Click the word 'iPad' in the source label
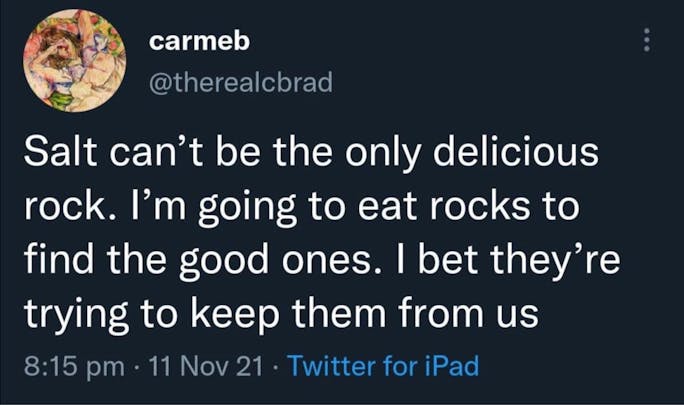This screenshot has height=405, width=684. 450,366
